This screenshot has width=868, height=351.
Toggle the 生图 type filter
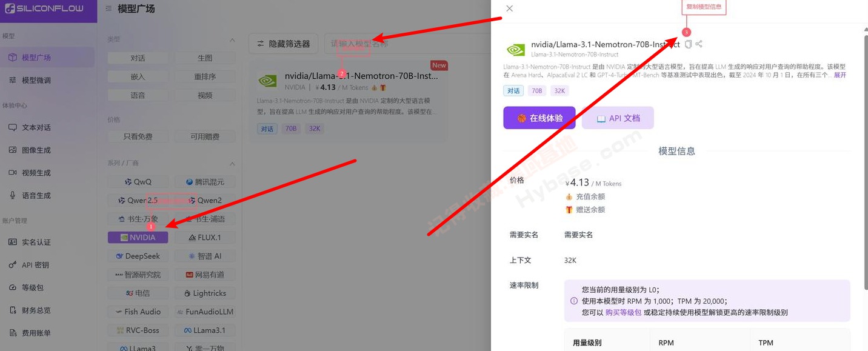[x=205, y=58]
